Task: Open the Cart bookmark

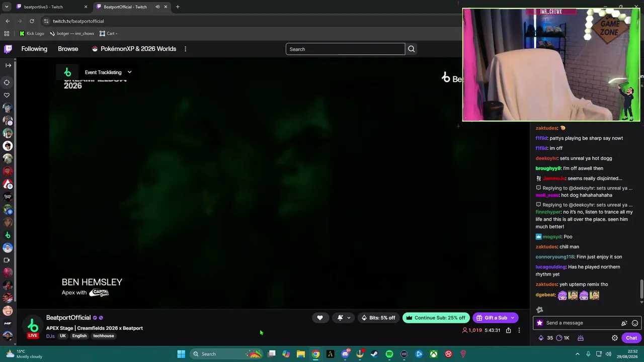Action: pos(108,34)
